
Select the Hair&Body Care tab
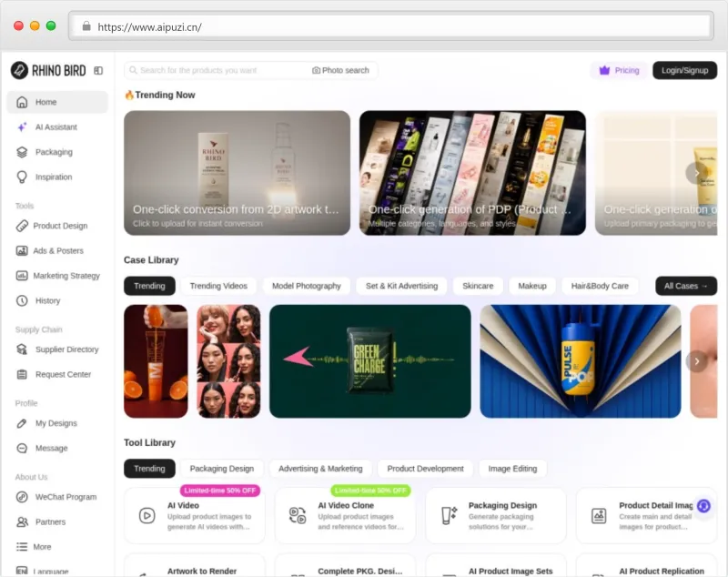point(600,286)
